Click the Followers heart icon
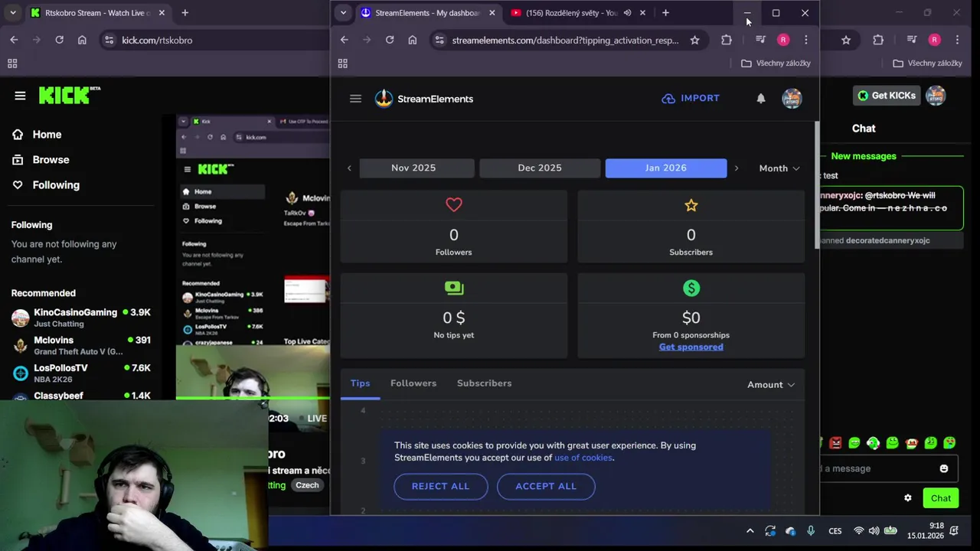The image size is (980, 551). (x=454, y=205)
